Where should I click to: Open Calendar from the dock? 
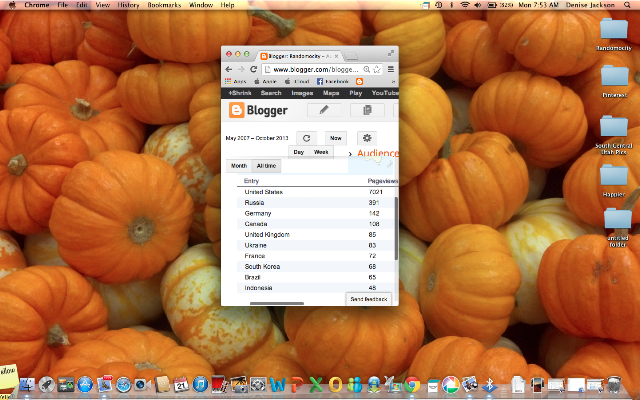tap(181, 384)
